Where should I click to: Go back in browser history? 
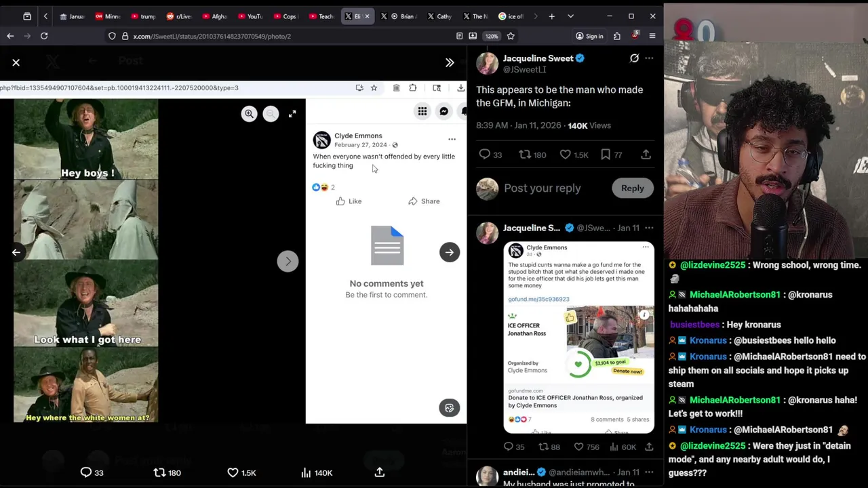pos(10,36)
